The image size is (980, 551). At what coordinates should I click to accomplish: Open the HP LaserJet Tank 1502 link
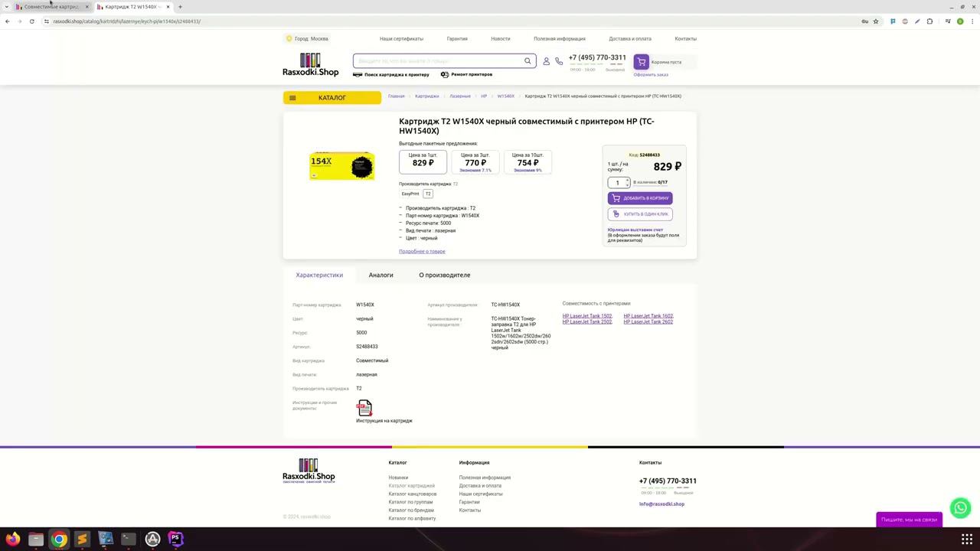tap(587, 316)
